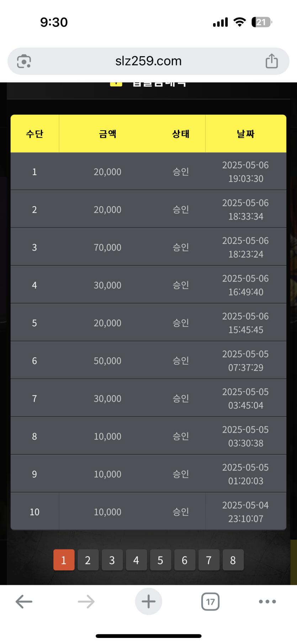The image size is (297, 644).
Task: Select the slz259.com address field
Action: point(148,61)
